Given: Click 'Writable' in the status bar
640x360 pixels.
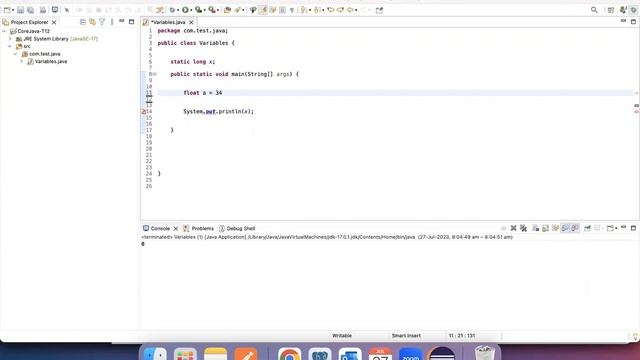Looking at the screenshot, I should tap(342, 336).
